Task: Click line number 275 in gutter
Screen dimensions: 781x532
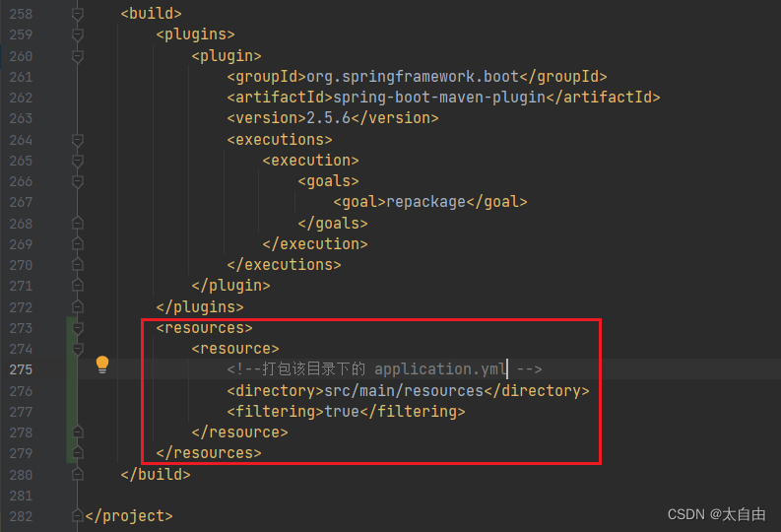Action: (21, 369)
